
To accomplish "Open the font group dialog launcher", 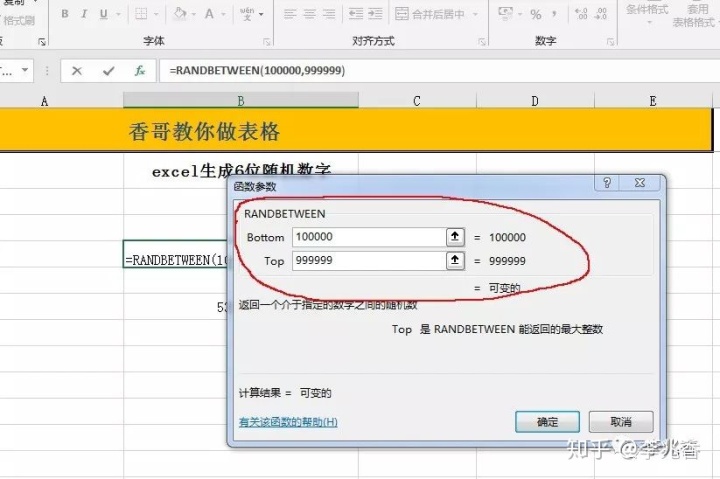I will click(266, 42).
